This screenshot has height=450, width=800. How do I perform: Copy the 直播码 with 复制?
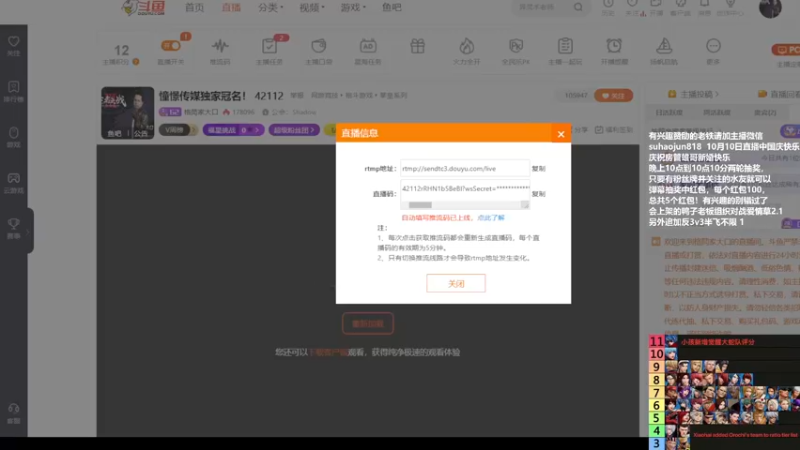pos(538,194)
